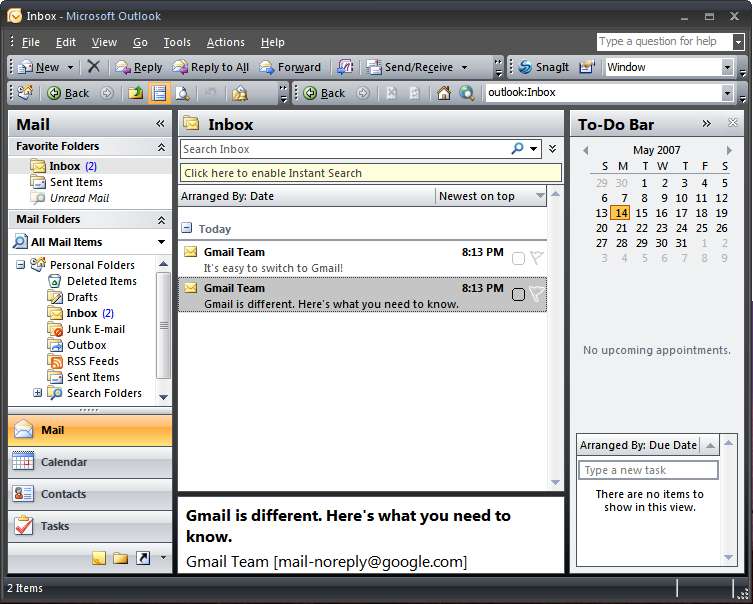Open the It's easy to switch to Gmail message
The height and width of the screenshot is (604, 753).
(x=363, y=259)
